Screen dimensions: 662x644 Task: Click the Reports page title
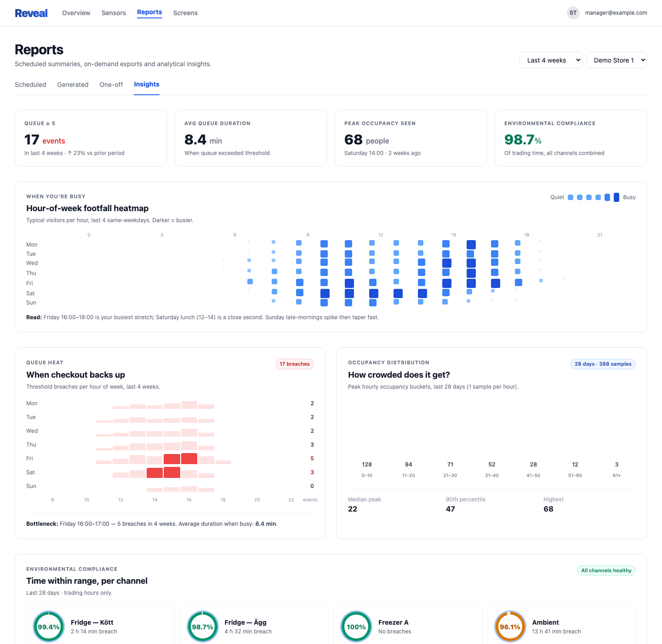(x=39, y=50)
